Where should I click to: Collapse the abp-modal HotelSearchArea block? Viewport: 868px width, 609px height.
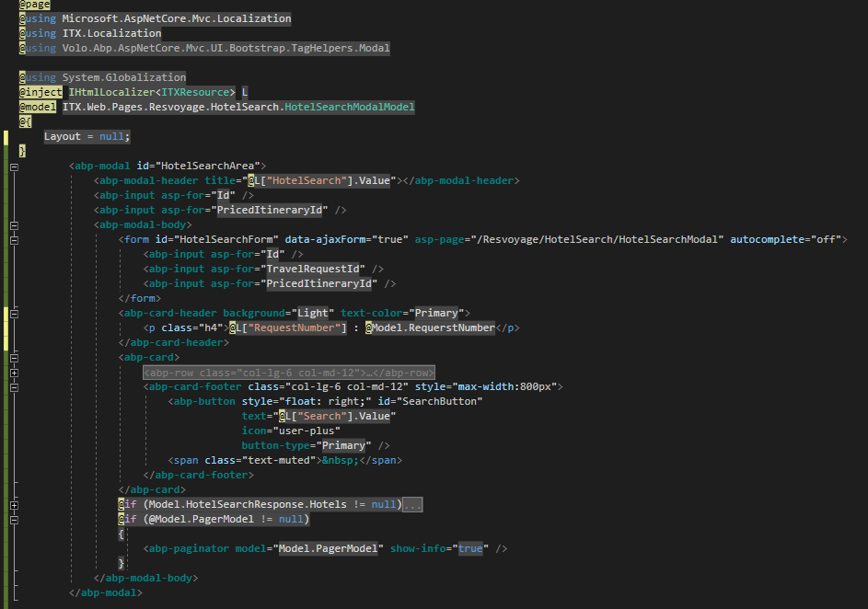[x=14, y=166]
